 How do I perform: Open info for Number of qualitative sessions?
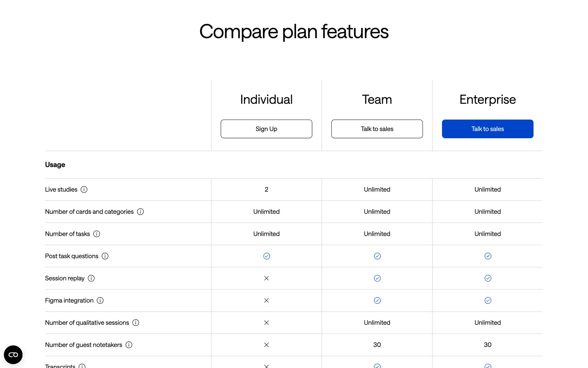click(136, 323)
